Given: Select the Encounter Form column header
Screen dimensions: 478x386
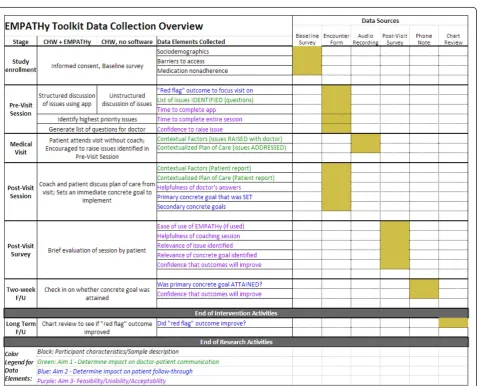Looking at the screenshot, I should coord(336,39).
